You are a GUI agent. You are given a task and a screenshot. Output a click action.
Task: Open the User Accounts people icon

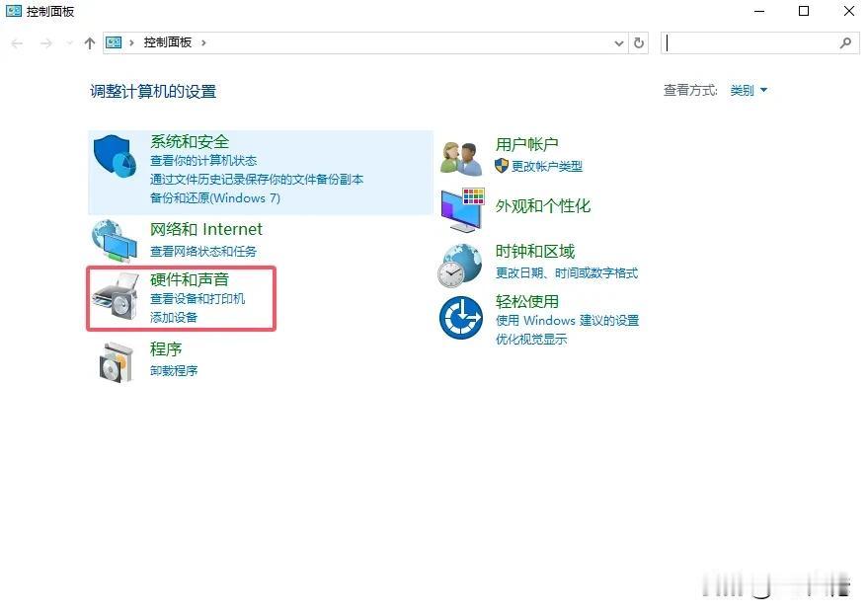point(461,158)
